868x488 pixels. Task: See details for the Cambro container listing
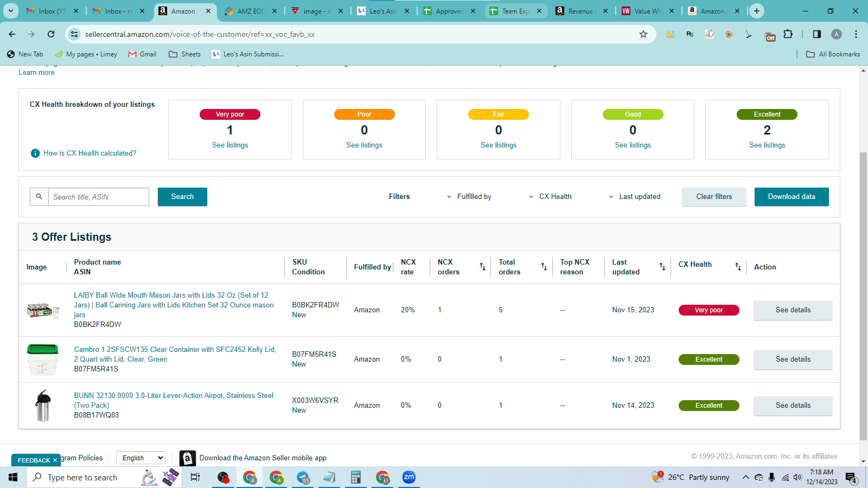click(x=793, y=359)
